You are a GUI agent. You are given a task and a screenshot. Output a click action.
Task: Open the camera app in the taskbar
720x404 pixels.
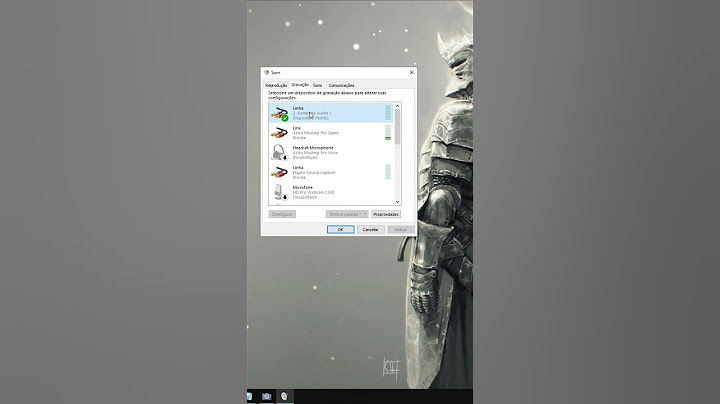click(x=266, y=396)
